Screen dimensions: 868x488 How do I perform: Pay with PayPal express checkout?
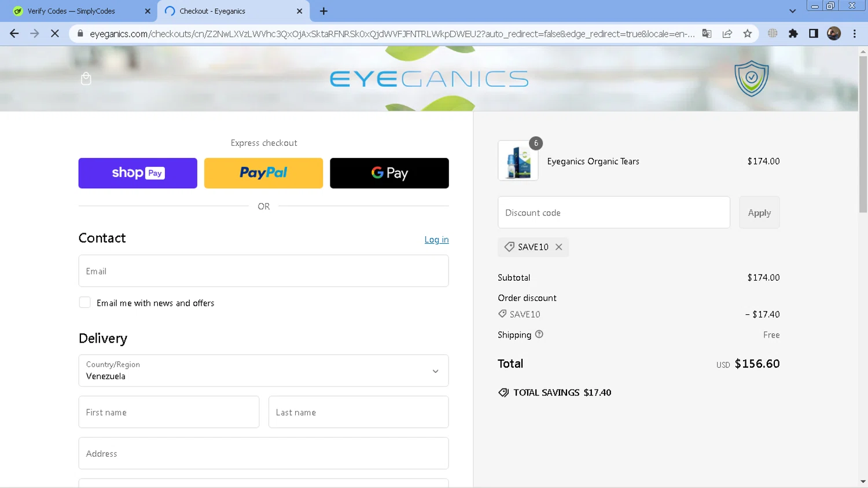263,173
